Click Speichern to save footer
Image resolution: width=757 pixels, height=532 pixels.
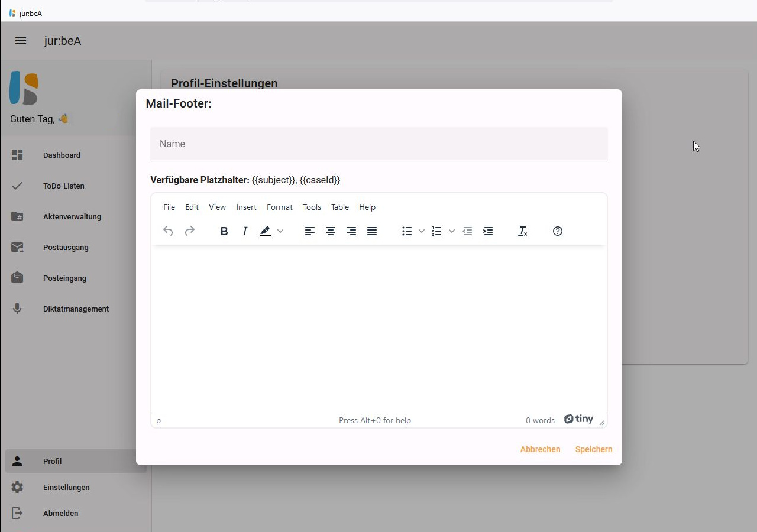pos(594,449)
